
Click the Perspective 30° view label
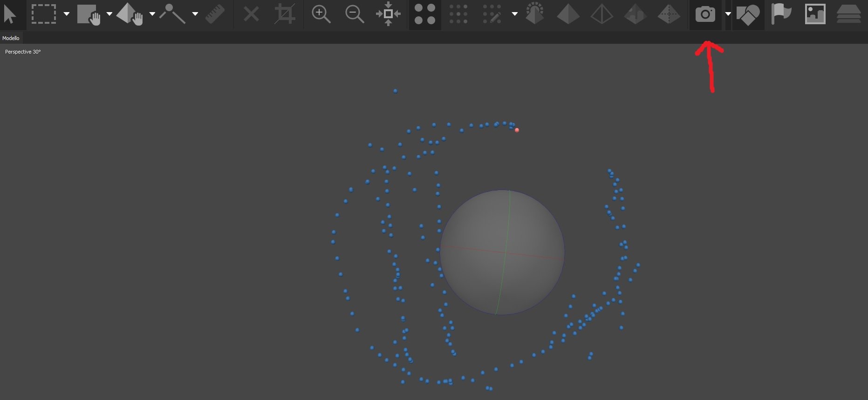point(23,52)
